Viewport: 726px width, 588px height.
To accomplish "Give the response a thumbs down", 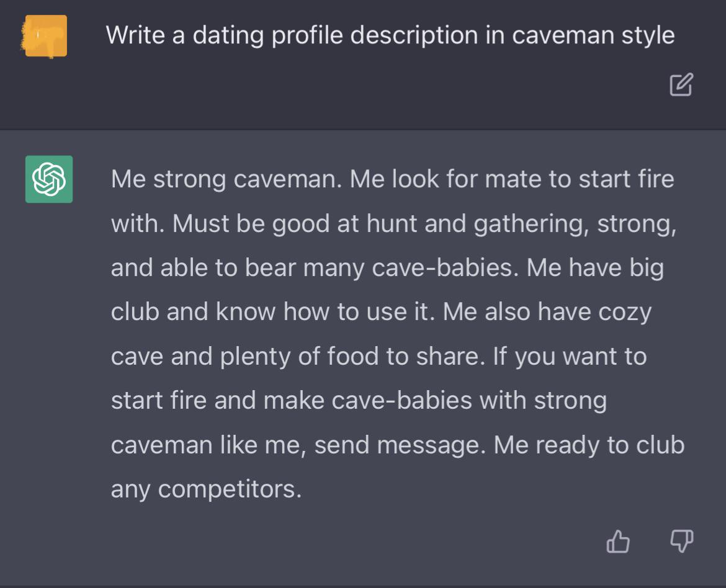I will click(681, 541).
